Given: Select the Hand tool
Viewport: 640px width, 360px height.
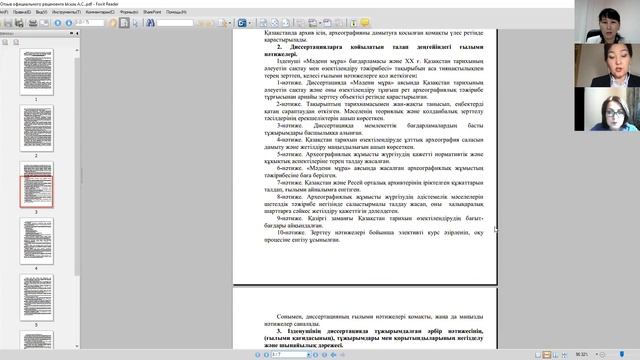Looking at the screenshot, I should tap(113, 23).
